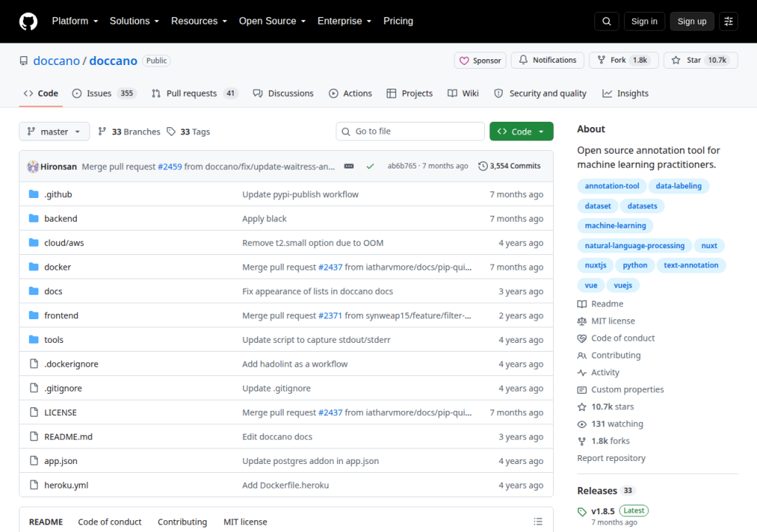Open the 131 watching link

611,424
